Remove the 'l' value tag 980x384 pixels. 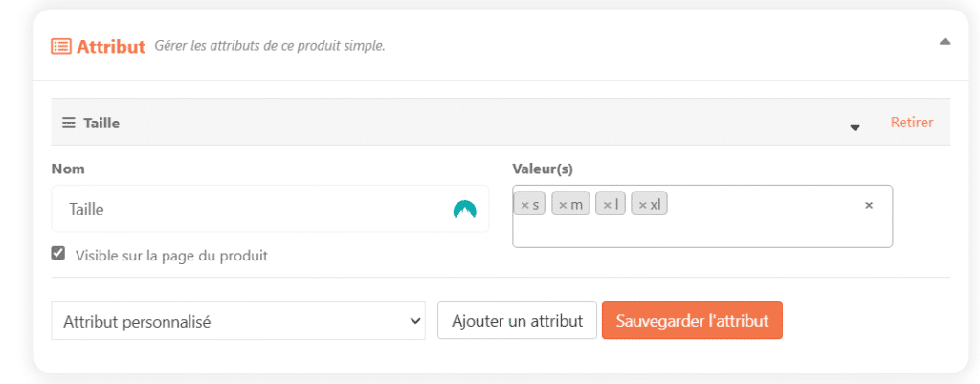(x=607, y=205)
